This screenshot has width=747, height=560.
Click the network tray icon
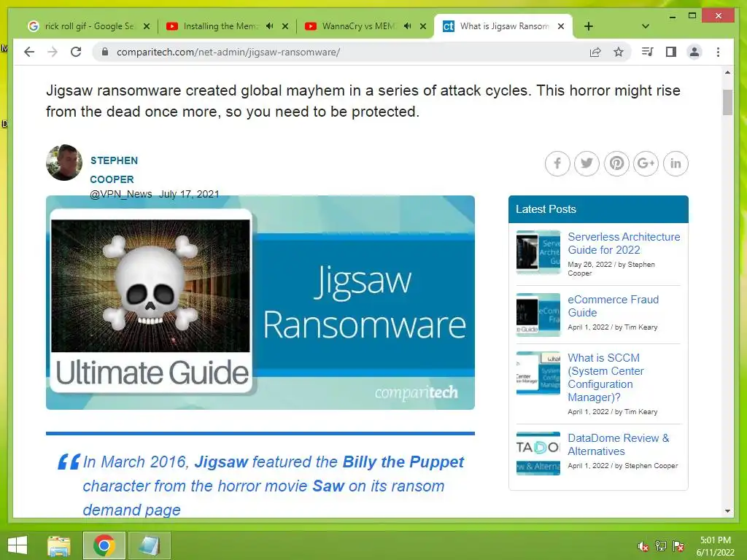coord(661,546)
